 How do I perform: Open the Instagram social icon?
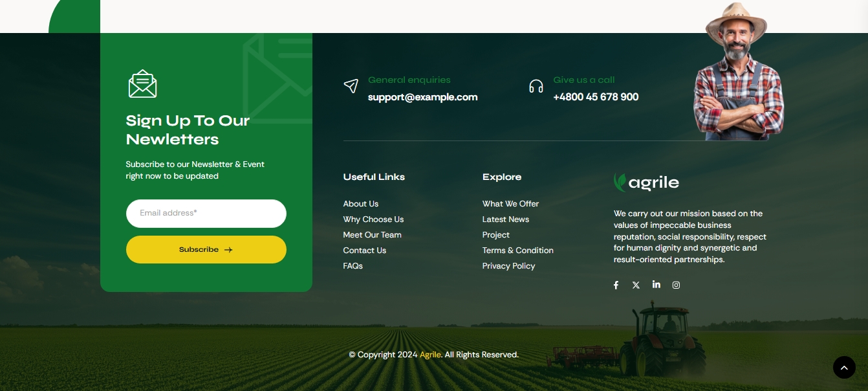pos(676,285)
